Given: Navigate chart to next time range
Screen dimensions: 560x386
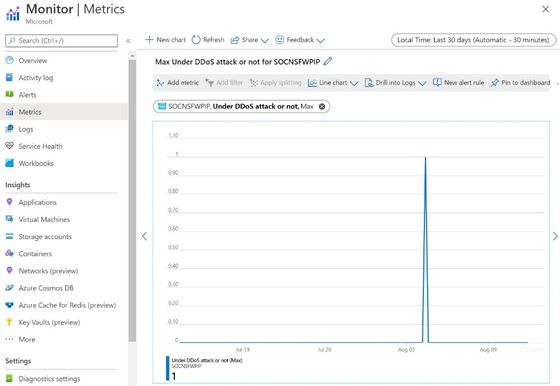Looking at the screenshot, I should [x=555, y=236].
